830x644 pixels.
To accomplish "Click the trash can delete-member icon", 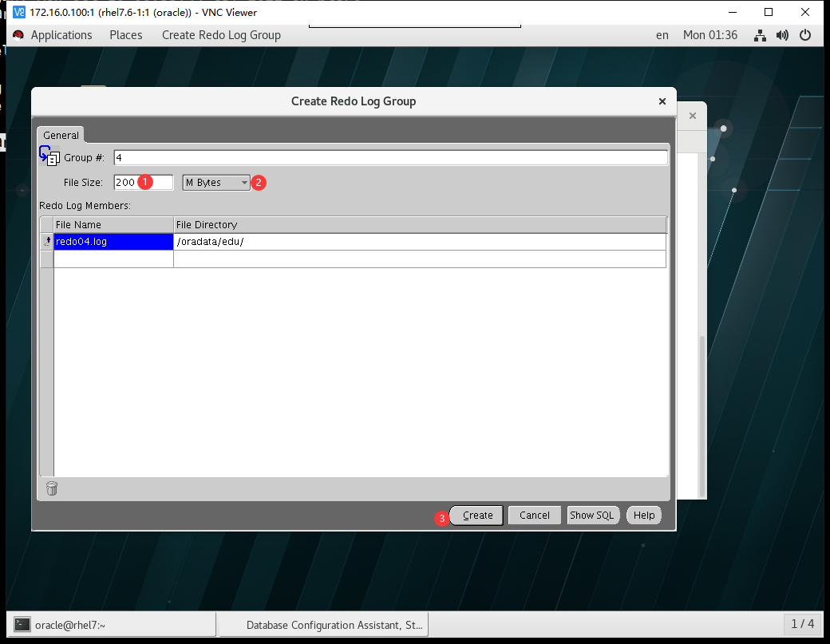I will pos(51,488).
